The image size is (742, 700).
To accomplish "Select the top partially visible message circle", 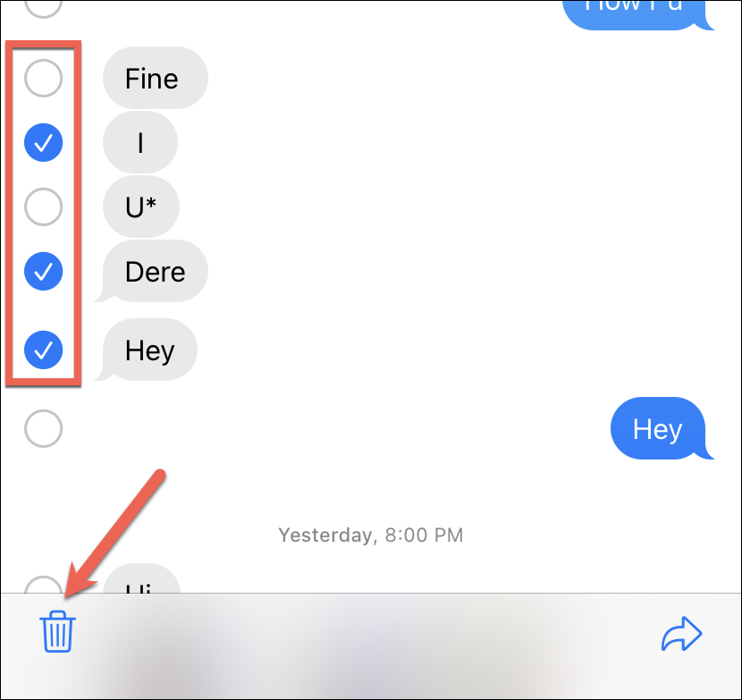I will click(44, 9).
